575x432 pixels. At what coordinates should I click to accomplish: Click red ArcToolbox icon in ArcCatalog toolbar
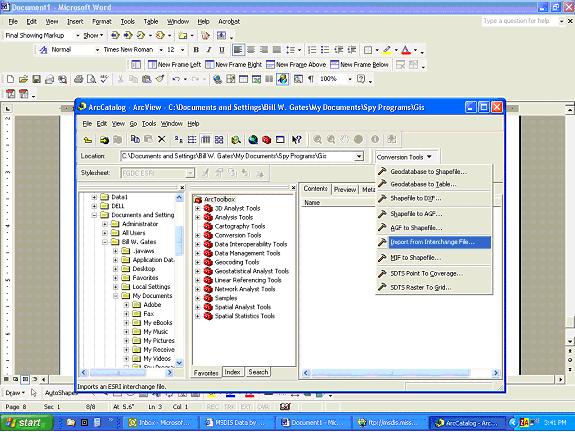(x=267, y=140)
